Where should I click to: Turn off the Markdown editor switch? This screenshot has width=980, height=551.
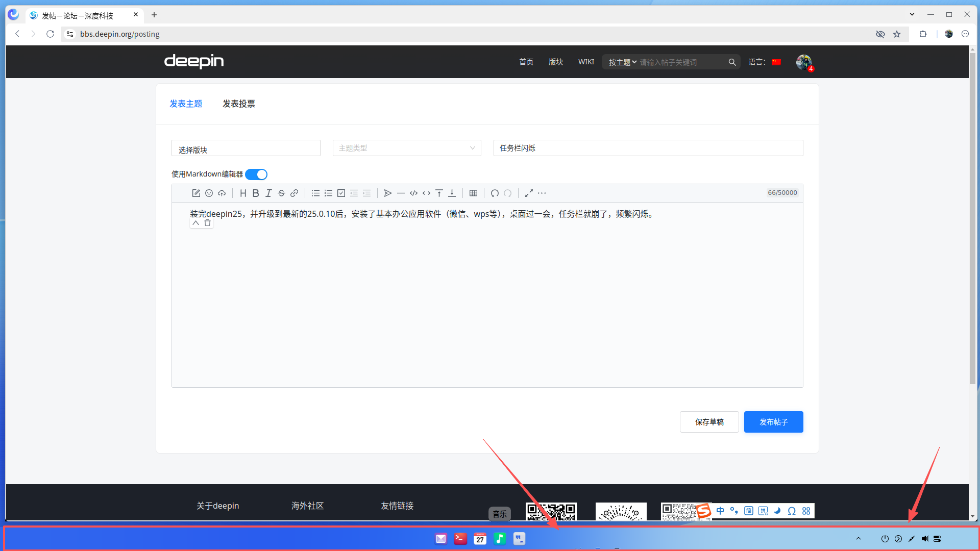[x=256, y=174]
